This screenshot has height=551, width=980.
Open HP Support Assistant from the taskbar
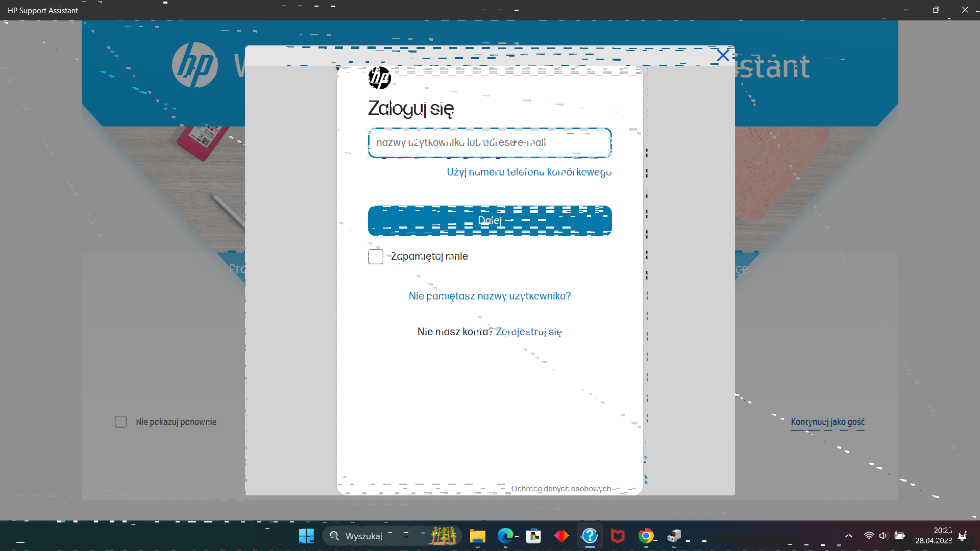pyautogui.click(x=590, y=536)
